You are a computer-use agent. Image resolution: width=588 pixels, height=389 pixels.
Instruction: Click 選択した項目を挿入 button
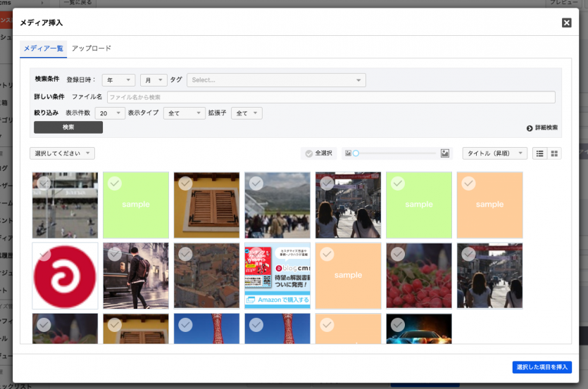(x=542, y=367)
